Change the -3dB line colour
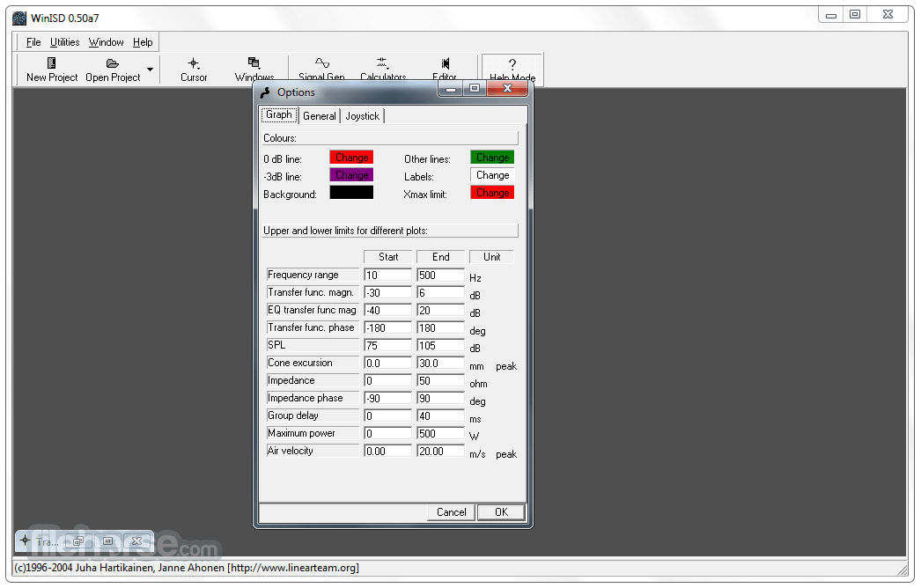 [351, 175]
